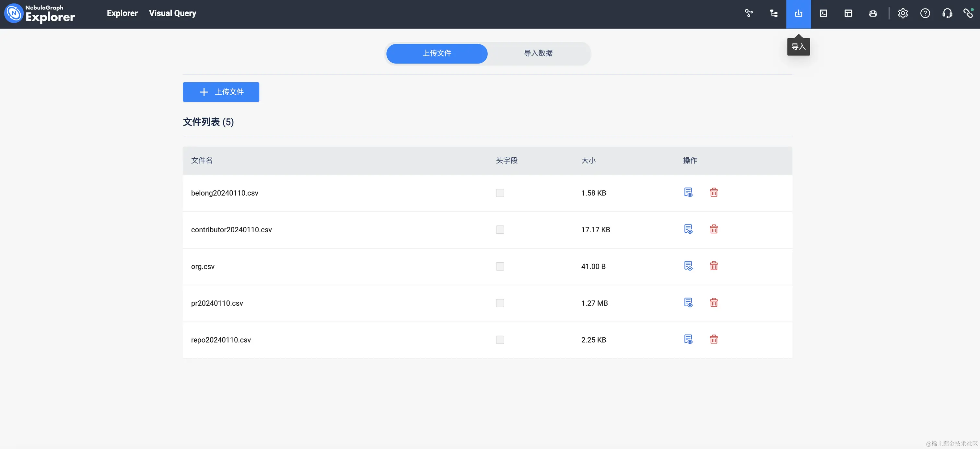Open the help question mark icon

tap(925, 13)
